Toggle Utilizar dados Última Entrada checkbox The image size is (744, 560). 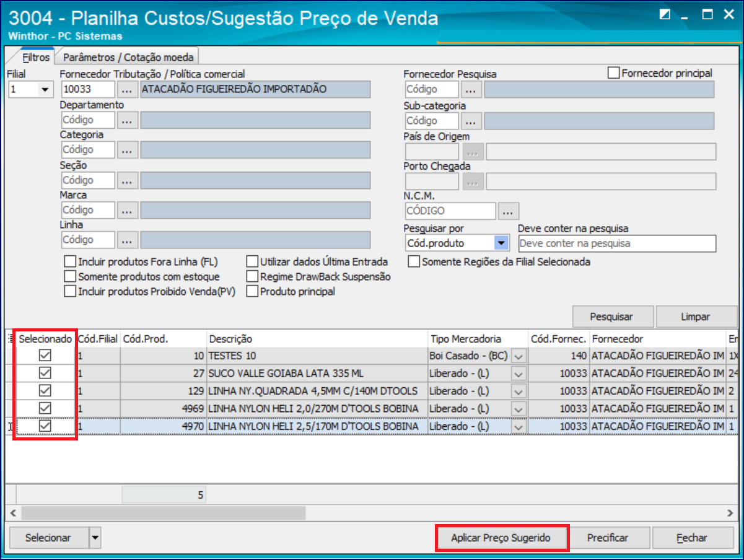252,262
